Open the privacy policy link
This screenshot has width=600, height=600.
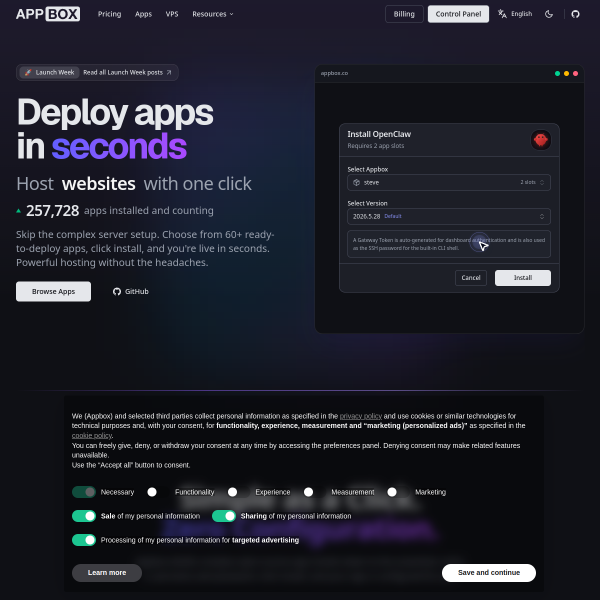[360, 416]
